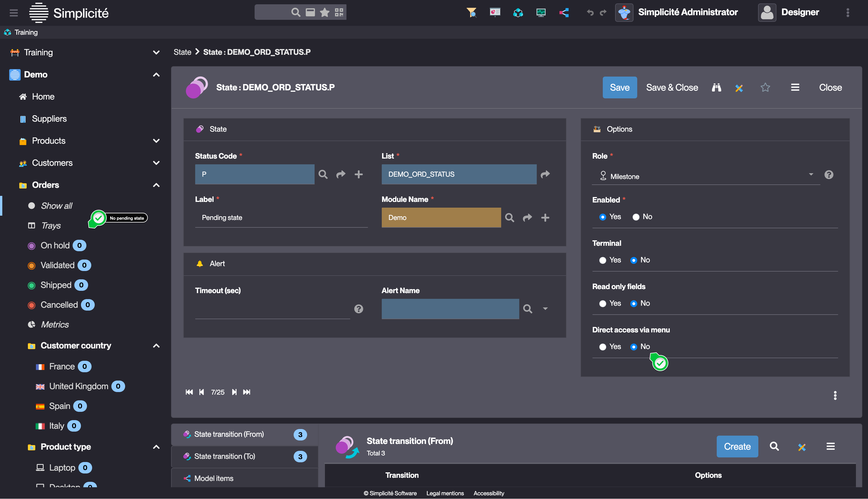Viewport: 868px width, 499px height.
Task: Click the hamburger menu icon top left
Action: [x=14, y=13]
